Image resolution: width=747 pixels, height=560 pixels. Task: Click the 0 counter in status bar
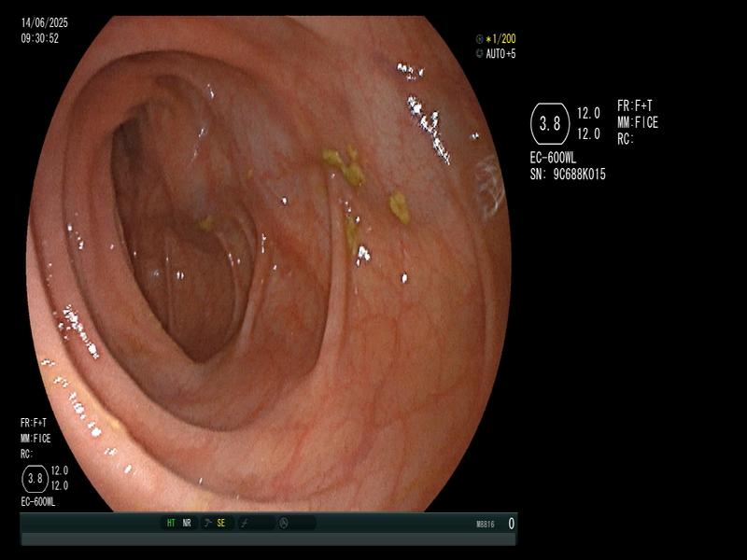point(511,524)
